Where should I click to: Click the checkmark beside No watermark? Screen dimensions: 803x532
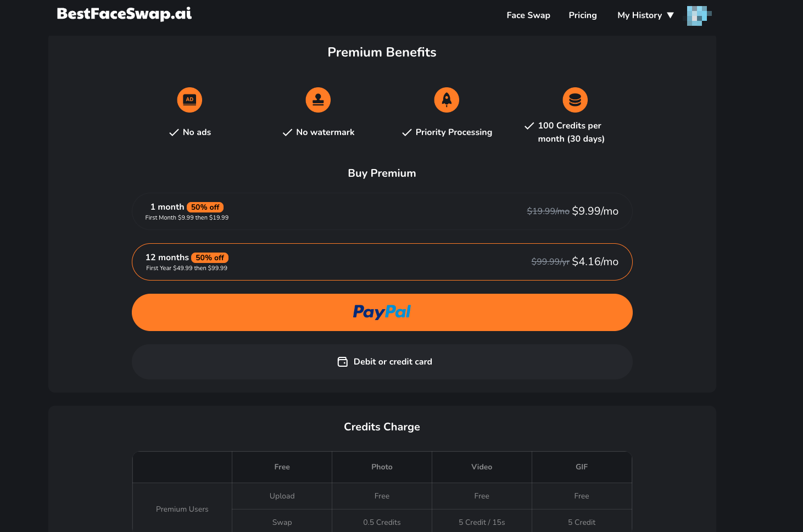(287, 132)
